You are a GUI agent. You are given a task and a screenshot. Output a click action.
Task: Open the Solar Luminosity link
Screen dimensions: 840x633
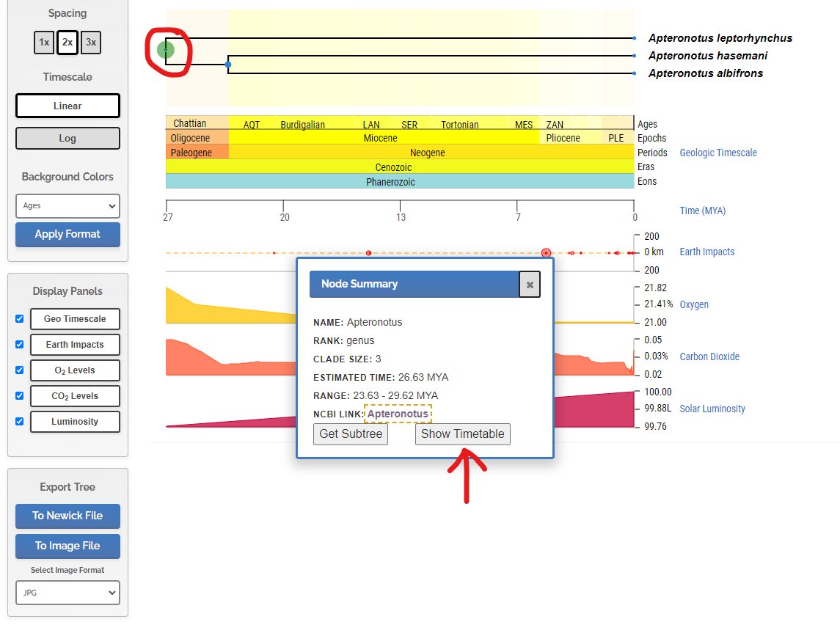point(712,409)
